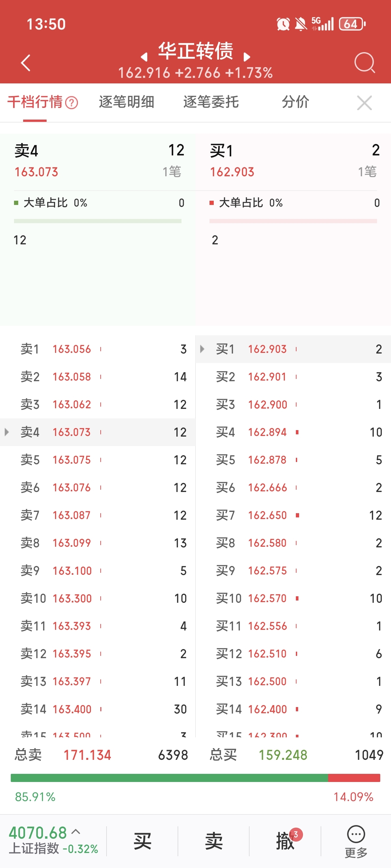
Task: Select the 买1 162.903 order row
Action: pyautogui.click(x=293, y=349)
